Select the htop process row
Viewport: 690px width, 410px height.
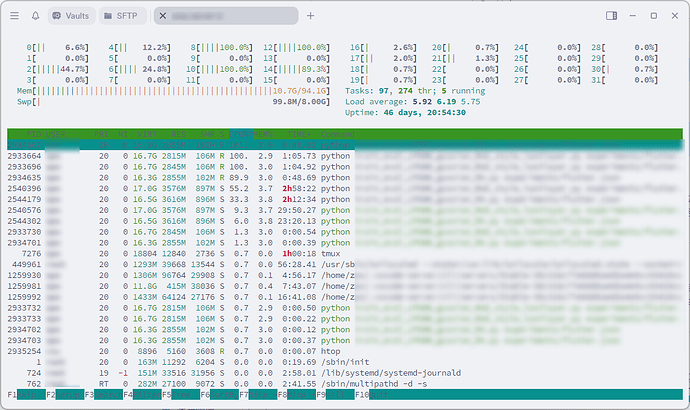pyautogui.click(x=345, y=351)
